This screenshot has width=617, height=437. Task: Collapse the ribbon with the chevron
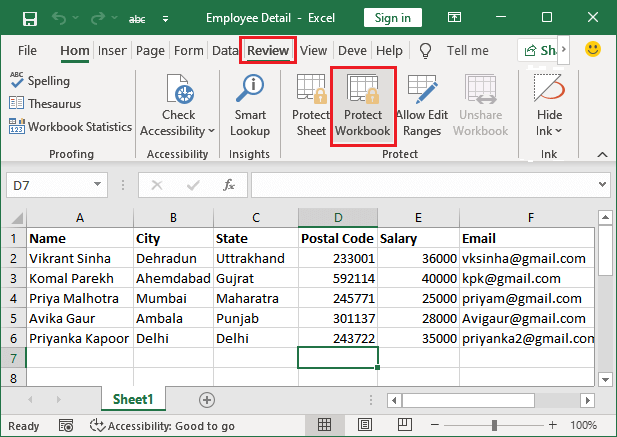pos(602,155)
